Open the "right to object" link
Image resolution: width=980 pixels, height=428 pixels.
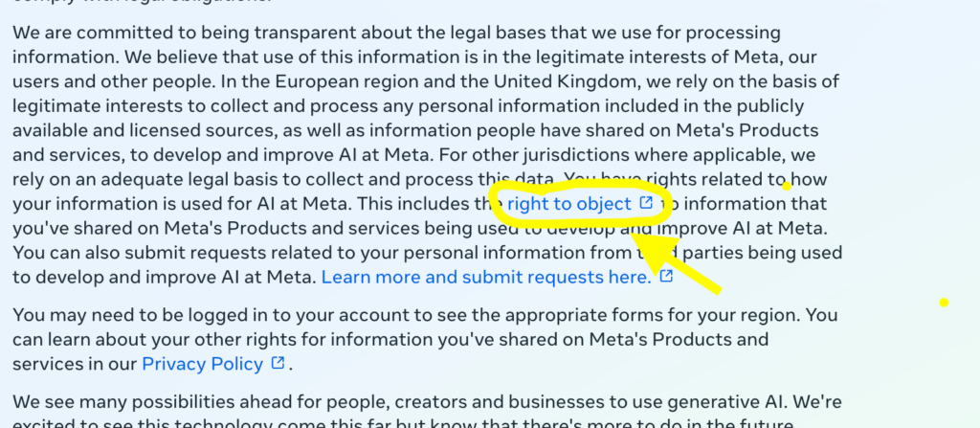click(568, 204)
